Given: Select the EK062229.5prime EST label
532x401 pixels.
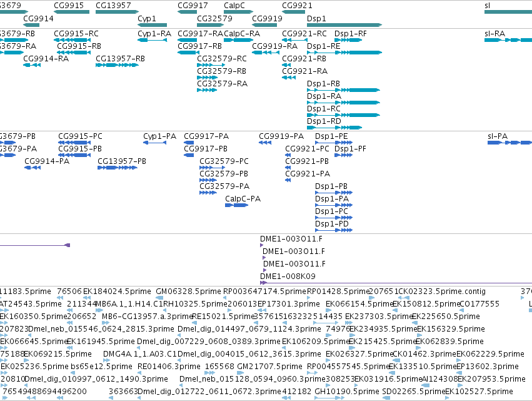Looking at the screenshot, I should [490, 355].
